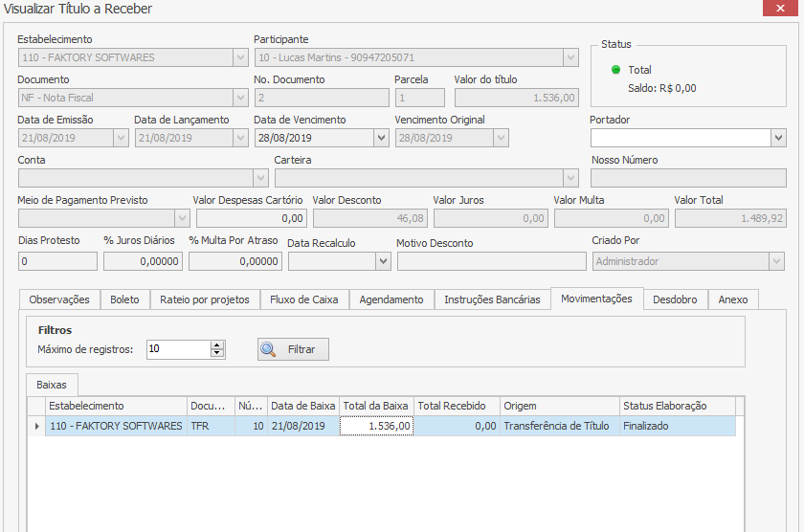The image size is (804, 532).
Task: Open the Data Recalculo dropdown
Action: click(x=383, y=260)
